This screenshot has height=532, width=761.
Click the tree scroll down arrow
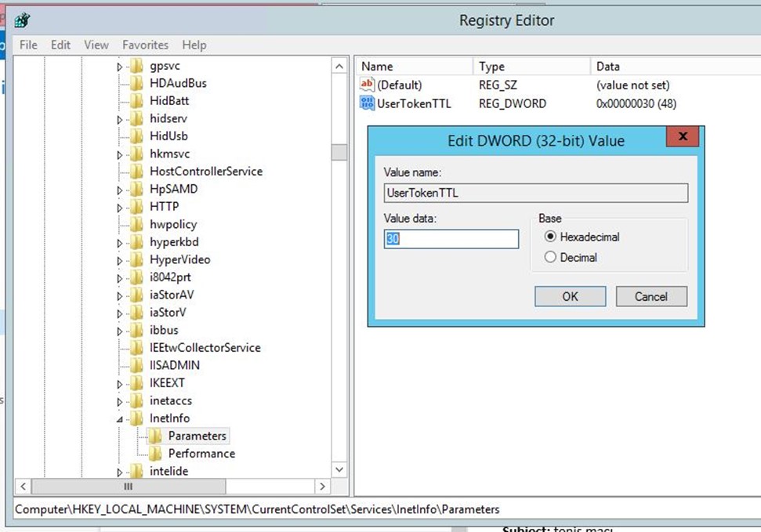[x=339, y=469]
